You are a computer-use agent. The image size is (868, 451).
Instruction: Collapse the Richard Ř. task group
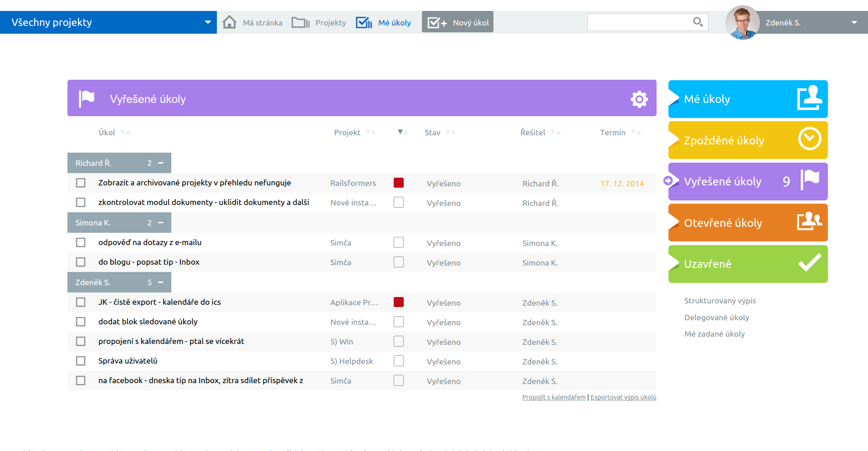(x=160, y=163)
